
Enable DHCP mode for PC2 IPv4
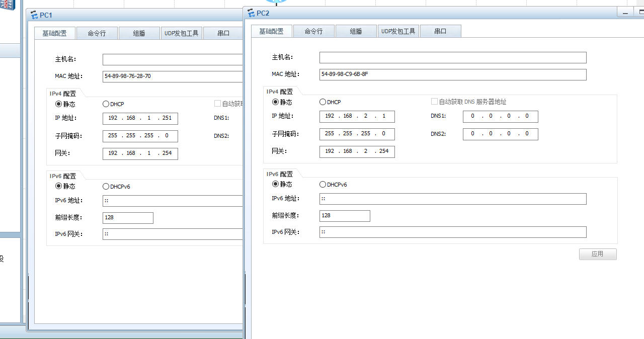pyautogui.click(x=323, y=102)
